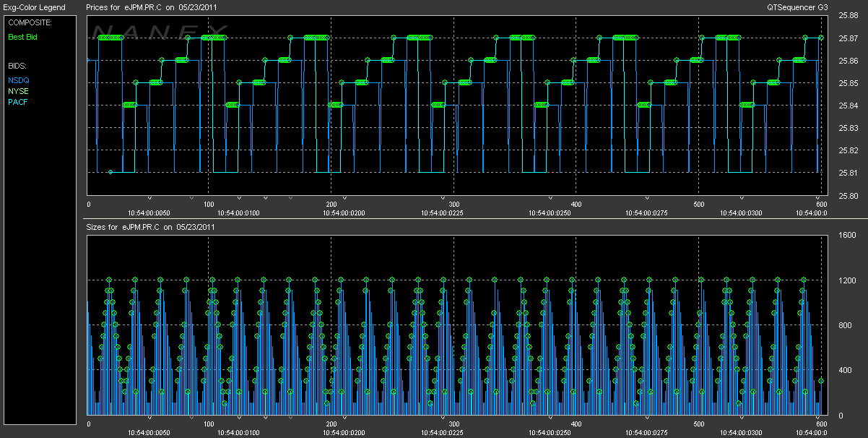This screenshot has width=868, height=438.
Task: Click the 500 tick label under the sizes chart
Action: (x=698, y=424)
